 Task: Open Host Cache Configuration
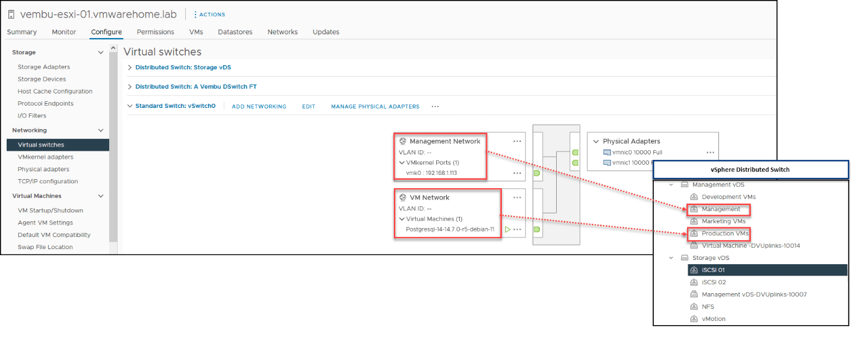pos(55,91)
